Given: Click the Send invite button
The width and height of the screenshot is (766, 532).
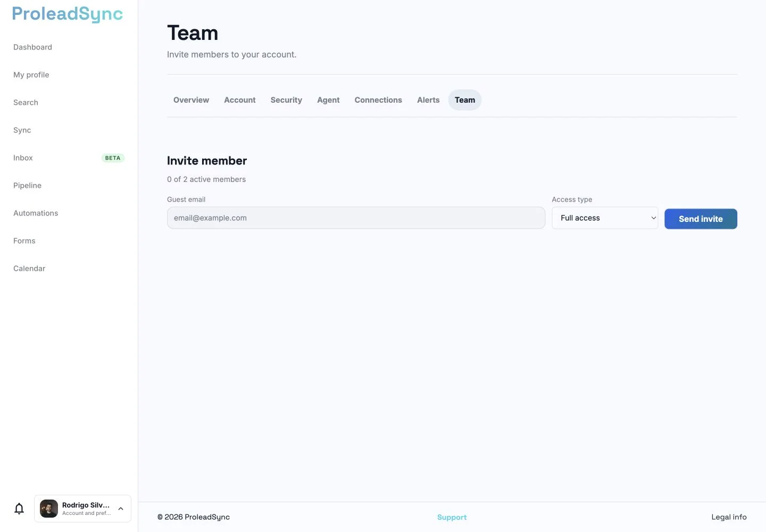Looking at the screenshot, I should [x=701, y=219].
